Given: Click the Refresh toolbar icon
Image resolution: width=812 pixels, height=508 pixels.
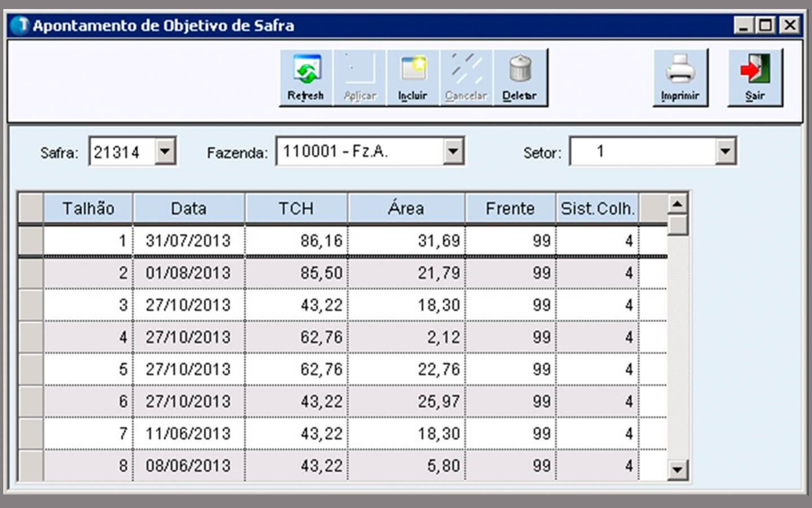Looking at the screenshot, I should 306,77.
